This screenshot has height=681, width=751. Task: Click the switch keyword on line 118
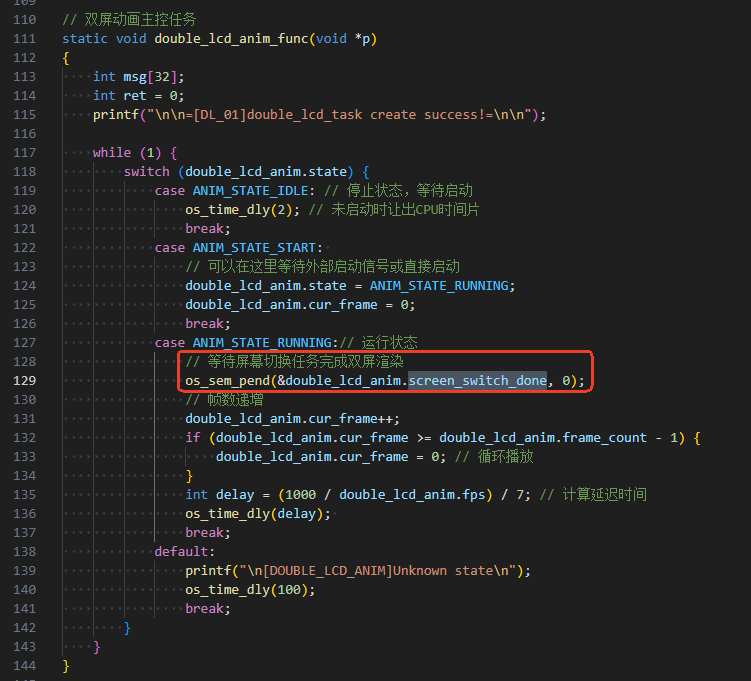click(x=147, y=172)
